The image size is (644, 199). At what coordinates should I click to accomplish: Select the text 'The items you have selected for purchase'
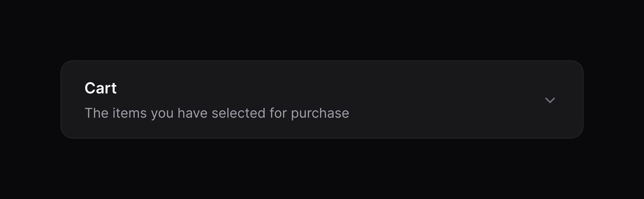pyautogui.click(x=217, y=113)
